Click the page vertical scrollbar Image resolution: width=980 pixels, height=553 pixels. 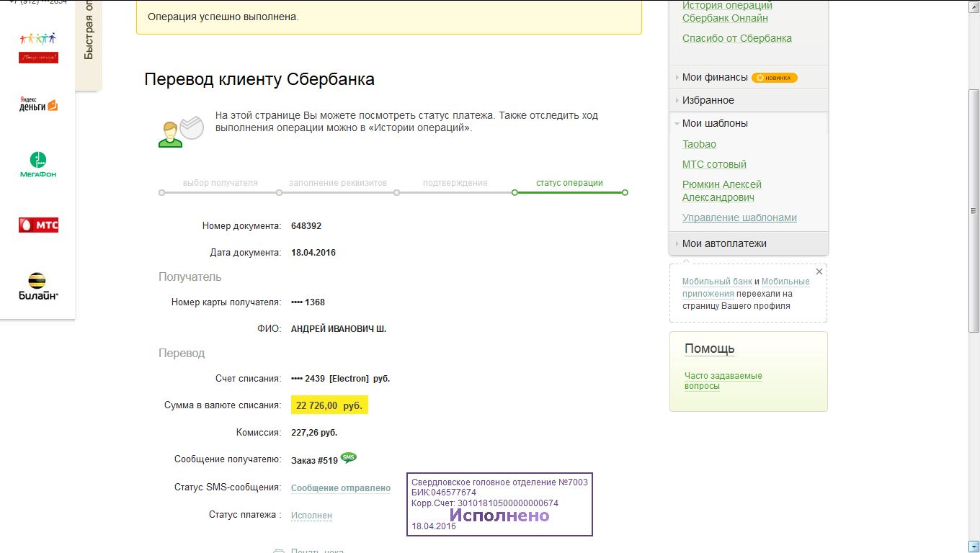pyautogui.click(x=974, y=210)
